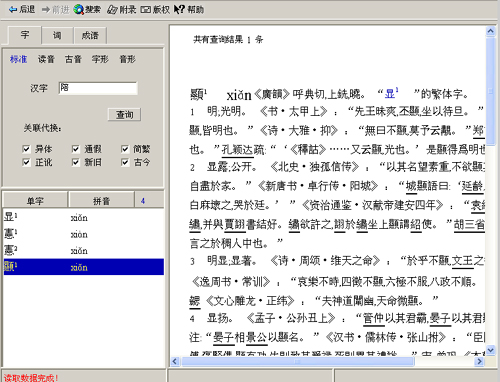This screenshot has height=382, width=500.
Task: Click the 查询 query button
Action: [x=124, y=115]
